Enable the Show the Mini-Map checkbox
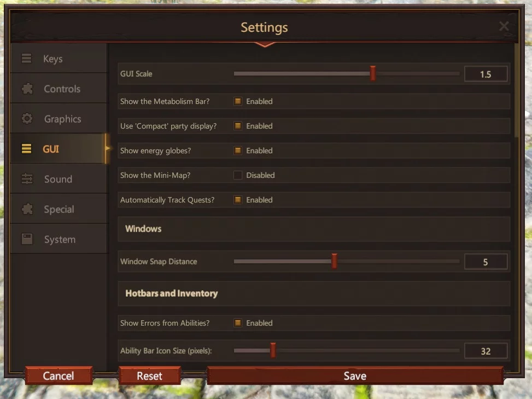The height and width of the screenshot is (399, 532). 238,175
